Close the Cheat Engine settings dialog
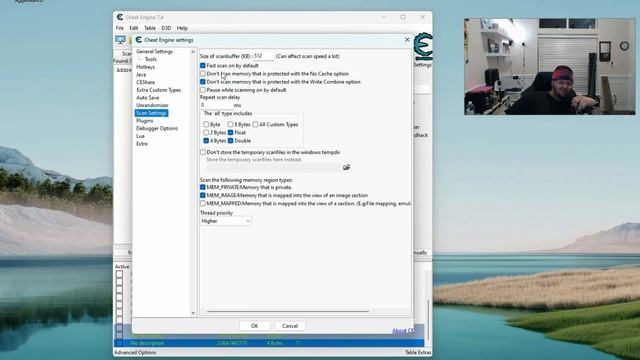This screenshot has height=360, width=640. (x=407, y=40)
